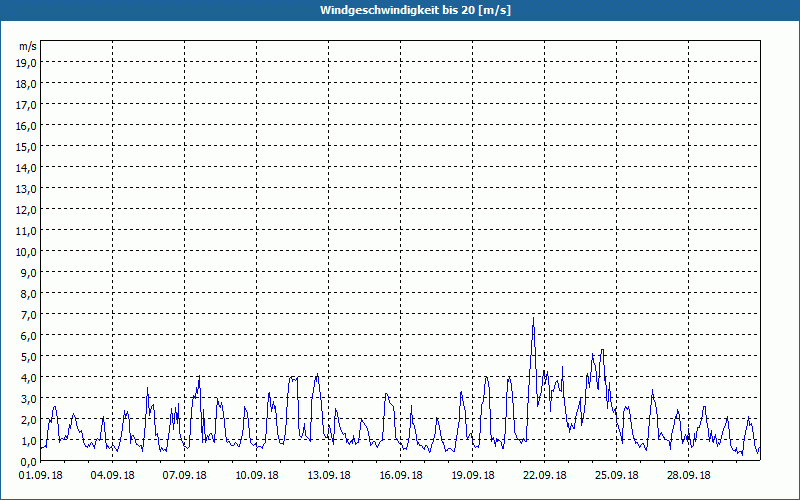Click the date label 07.09.18
The height and width of the screenshot is (500, 800).
pos(185,476)
